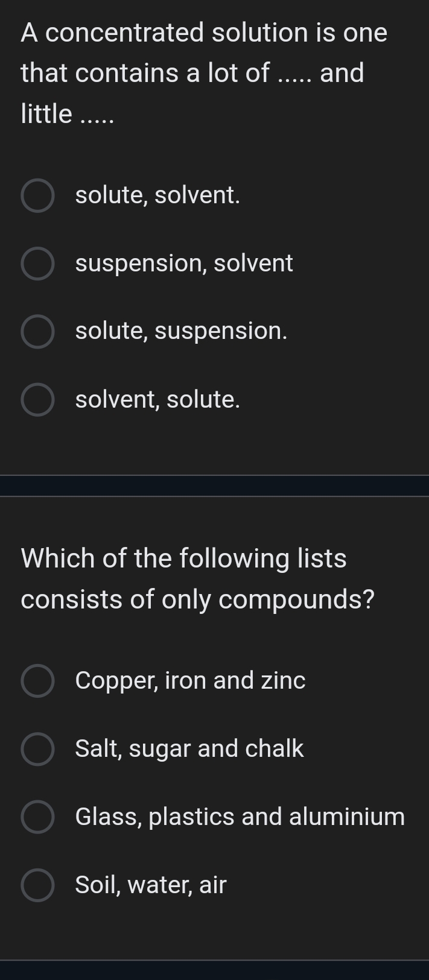Click the divider band between the two questions
The image size is (429, 980).
tap(214, 485)
